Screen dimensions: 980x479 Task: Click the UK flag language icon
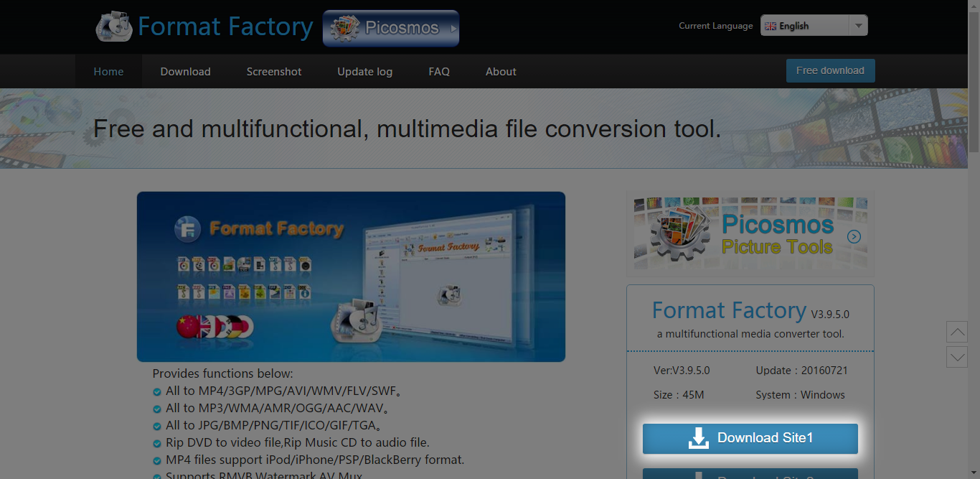771,26
